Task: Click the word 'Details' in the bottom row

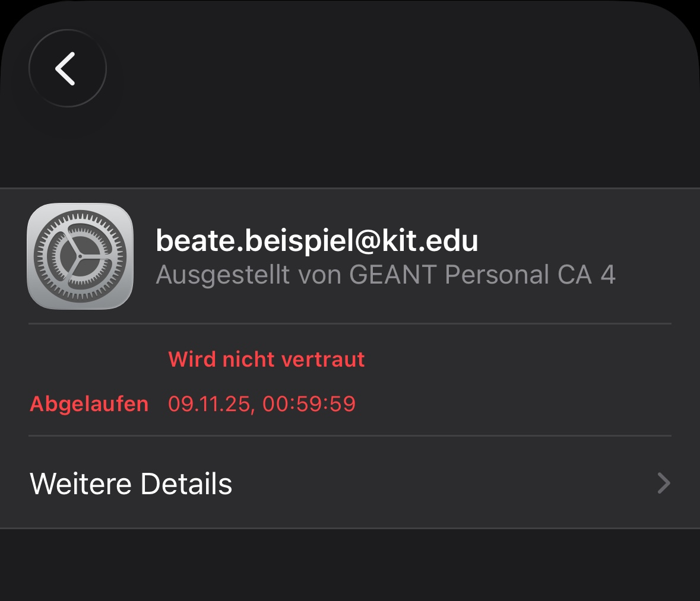Action: (186, 484)
